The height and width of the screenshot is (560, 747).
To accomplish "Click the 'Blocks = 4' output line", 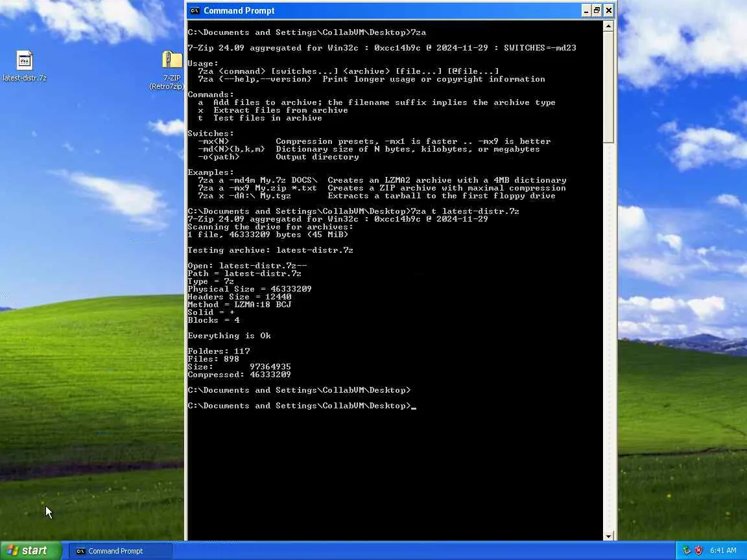I will [213, 320].
